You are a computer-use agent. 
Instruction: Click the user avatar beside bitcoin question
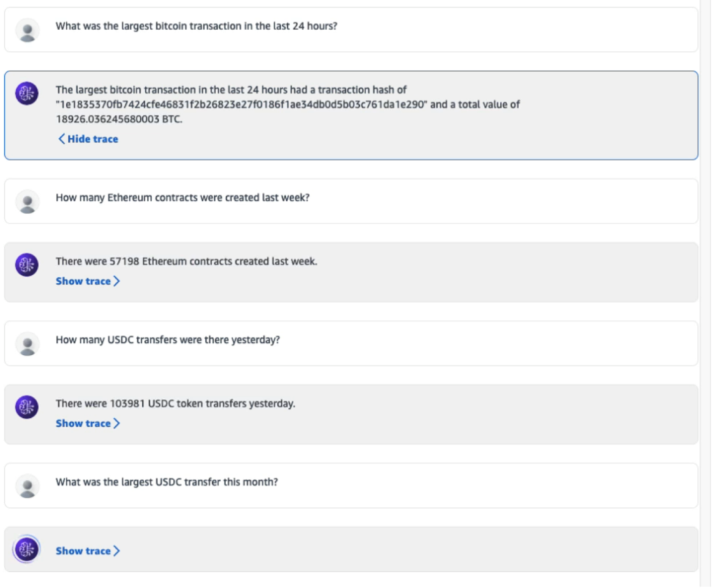[27, 28]
